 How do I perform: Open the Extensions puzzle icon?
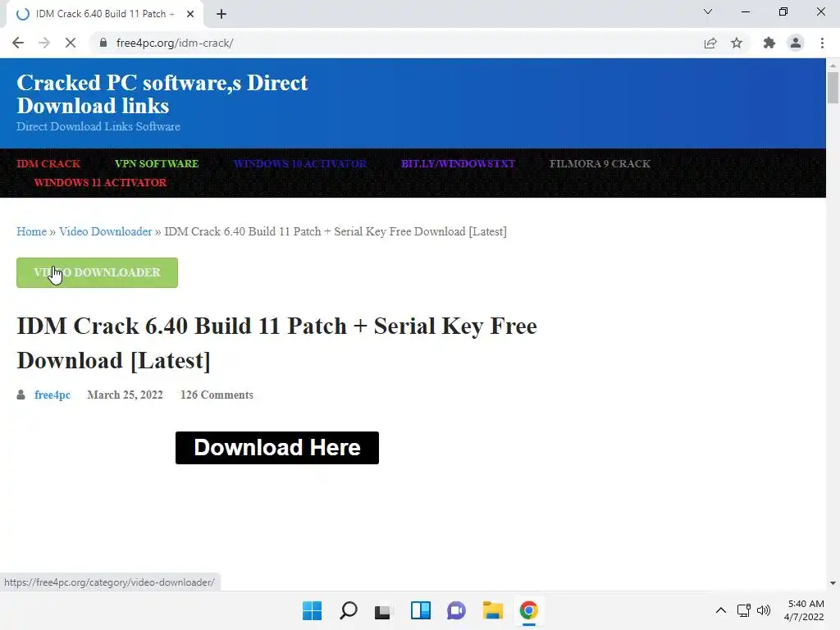[769, 43]
